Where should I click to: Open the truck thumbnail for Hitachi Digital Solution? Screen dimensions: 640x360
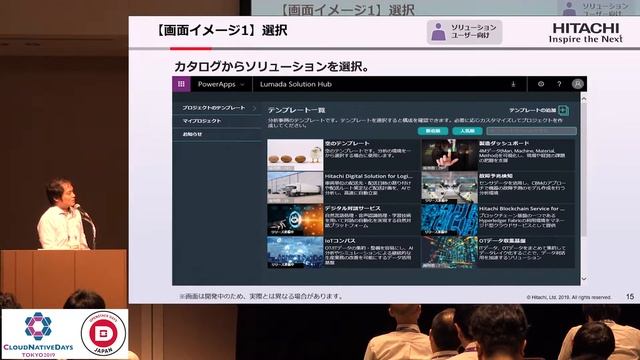pyautogui.click(x=295, y=187)
